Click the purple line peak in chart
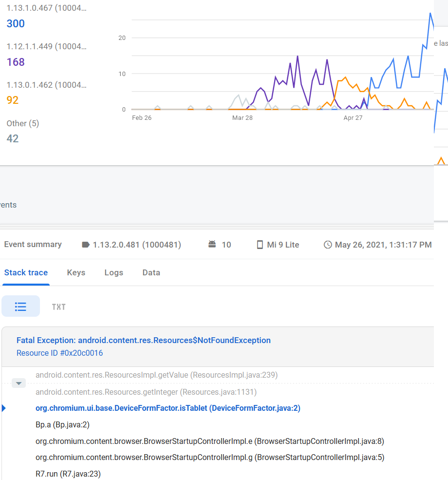 [298, 57]
